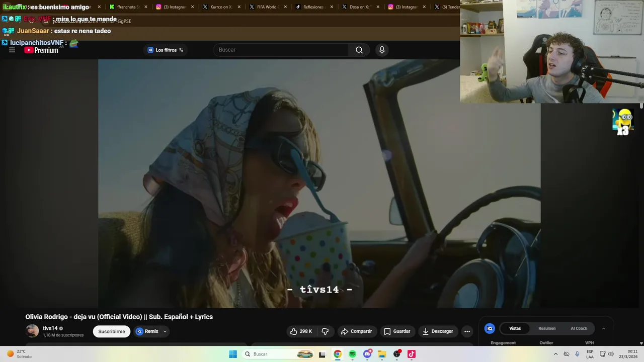Switch ESP LAA keyboard language indicator
This screenshot has height=362, width=644.
pos(590,354)
